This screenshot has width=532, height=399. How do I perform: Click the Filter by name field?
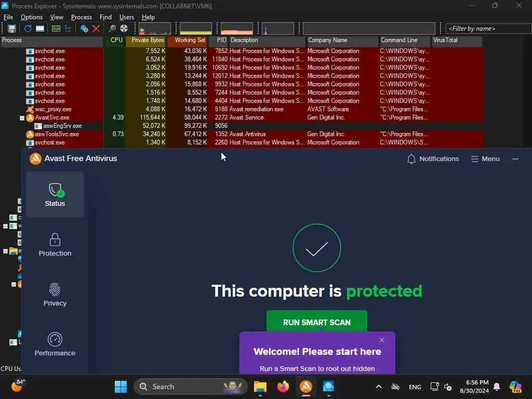click(488, 29)
